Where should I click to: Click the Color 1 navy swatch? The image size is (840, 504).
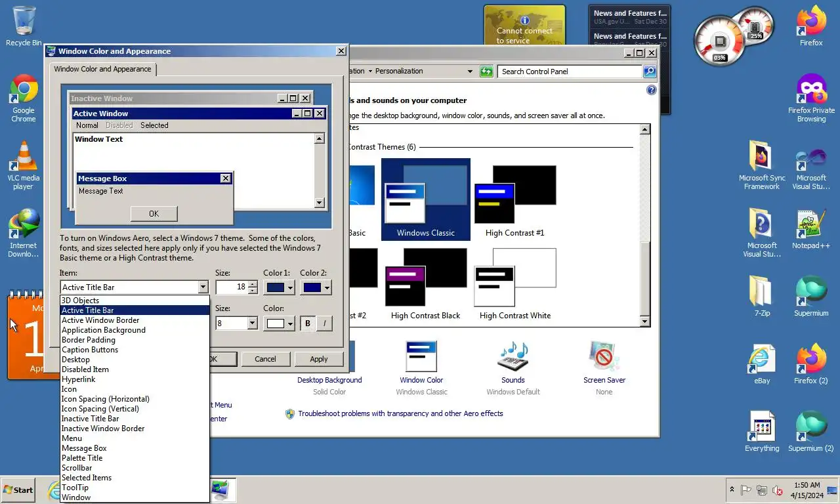(276, 287)
